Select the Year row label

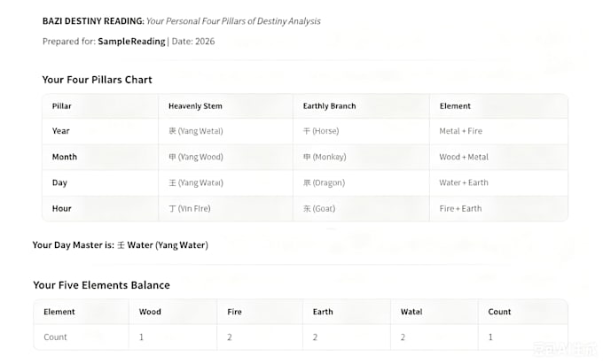61,131
